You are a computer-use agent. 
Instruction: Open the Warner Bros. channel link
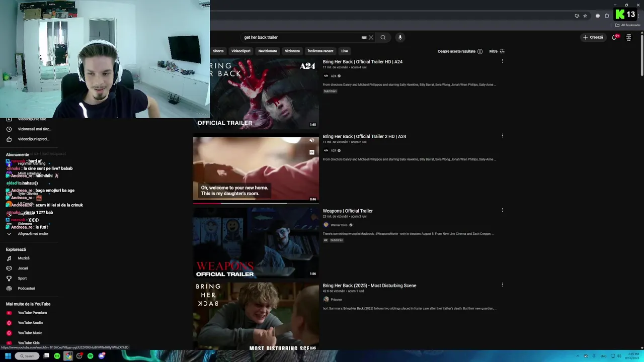tap(339, 225)
